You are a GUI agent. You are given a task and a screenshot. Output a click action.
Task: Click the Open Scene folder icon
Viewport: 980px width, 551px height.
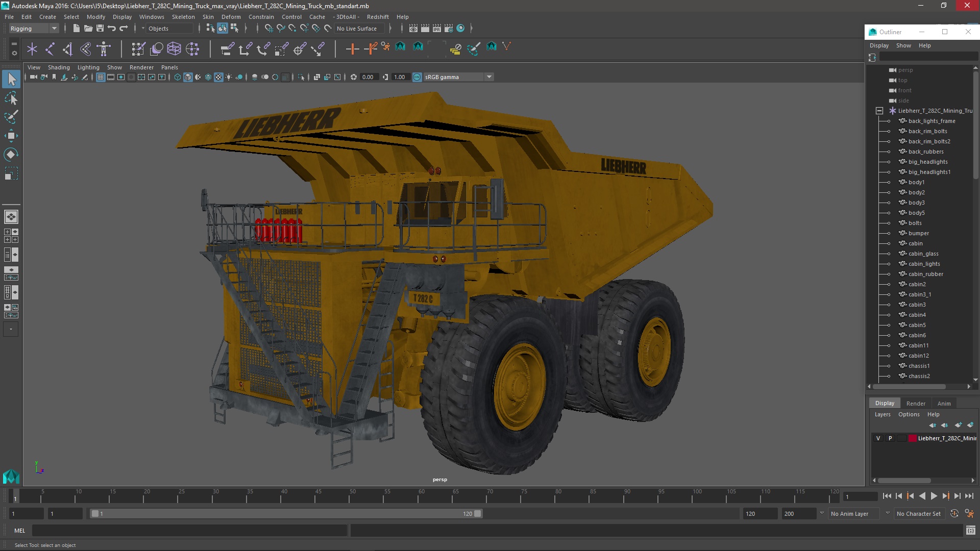pyautogui.click(x=88, y=29)
